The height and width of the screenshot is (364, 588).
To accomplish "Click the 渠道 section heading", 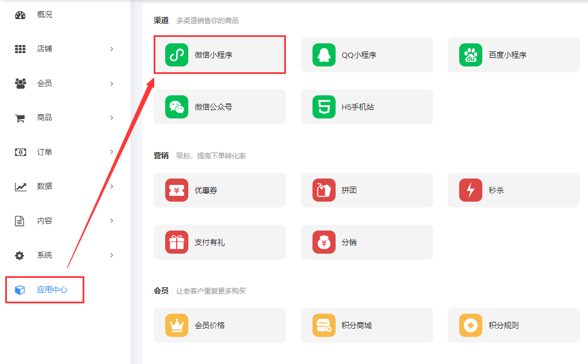I will 161,21.
